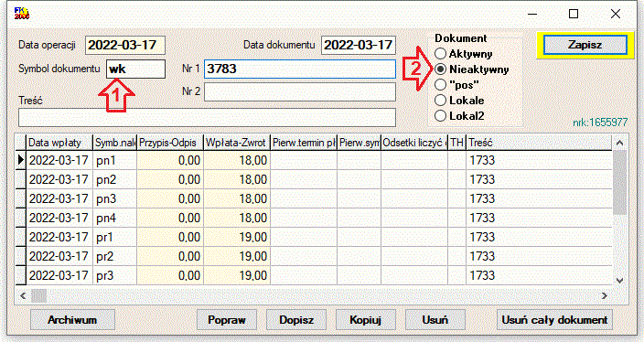Click the Usuń button
This screenshot has height=342, width=644.
(435, 320)
